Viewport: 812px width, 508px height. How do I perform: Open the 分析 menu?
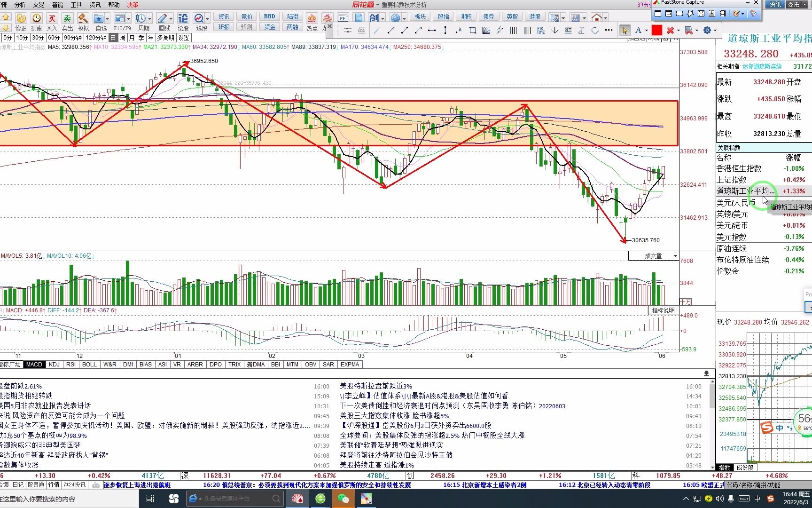pos(20,5)
